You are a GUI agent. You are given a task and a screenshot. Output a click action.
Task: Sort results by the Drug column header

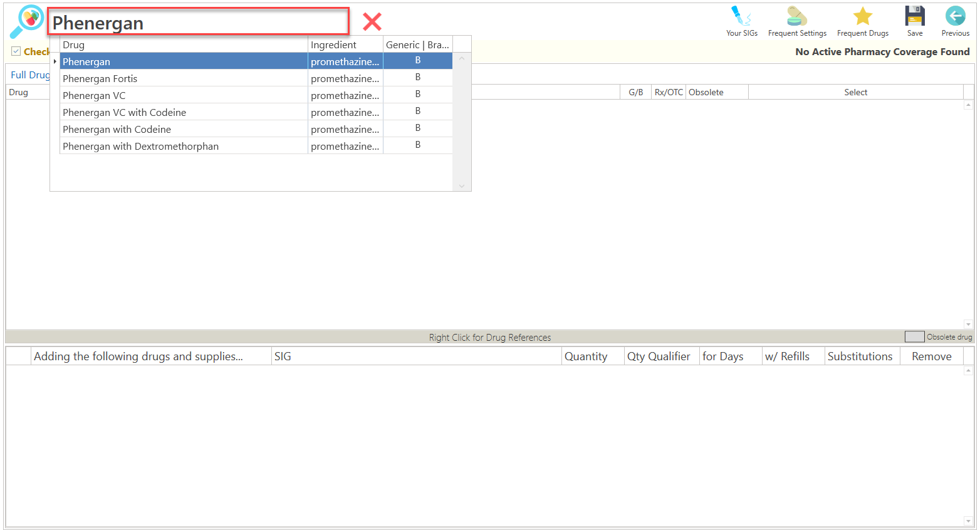click(x=184, y=44)
